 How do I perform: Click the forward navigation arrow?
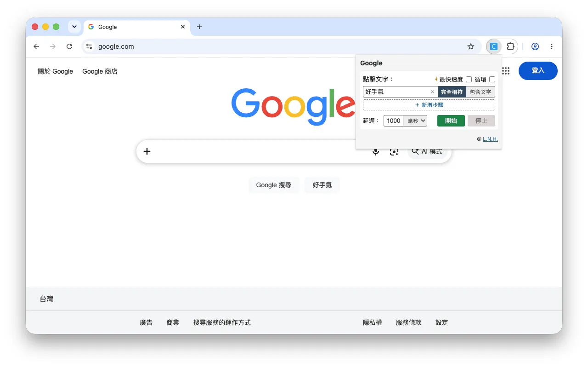(x=53, y=46)
